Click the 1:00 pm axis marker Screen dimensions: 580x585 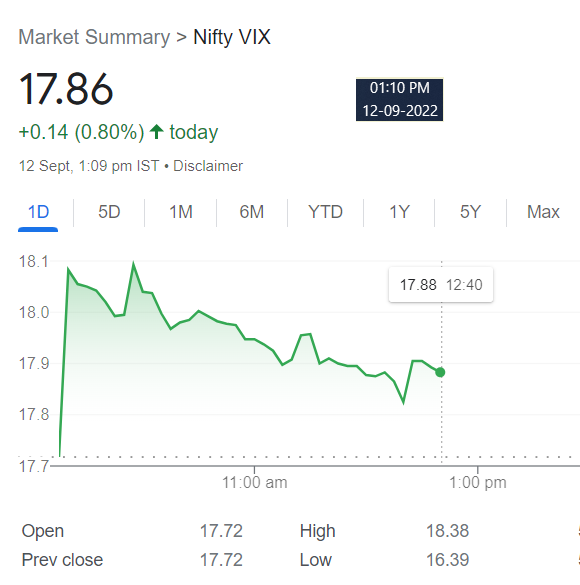[478, 482]
